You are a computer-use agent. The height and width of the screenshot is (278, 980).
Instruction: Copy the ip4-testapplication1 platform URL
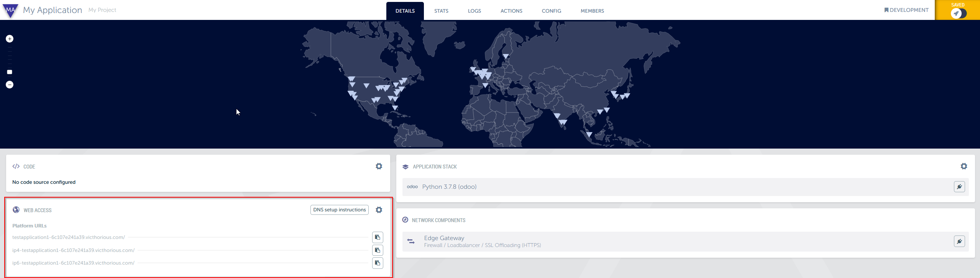point(378,250)
